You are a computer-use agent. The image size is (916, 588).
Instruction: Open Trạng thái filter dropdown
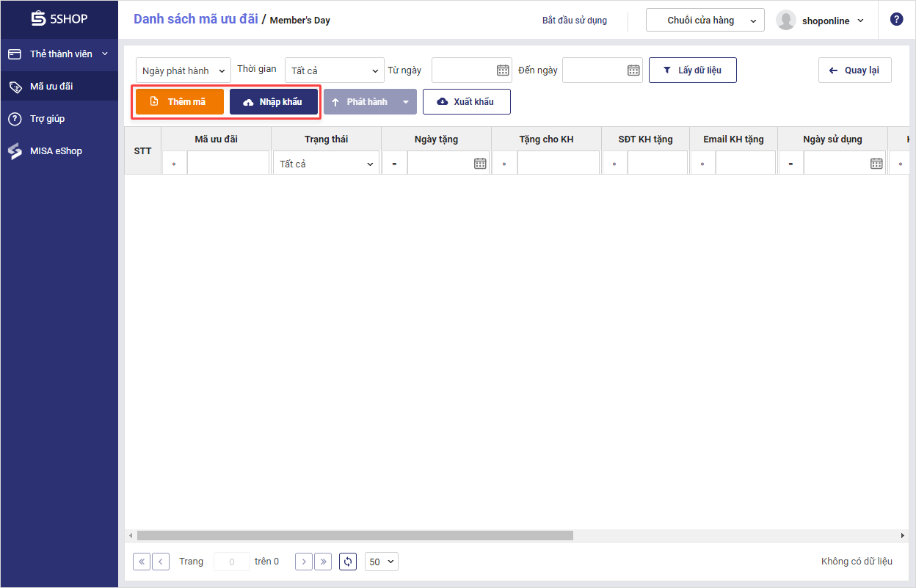[x=327, y=164]
